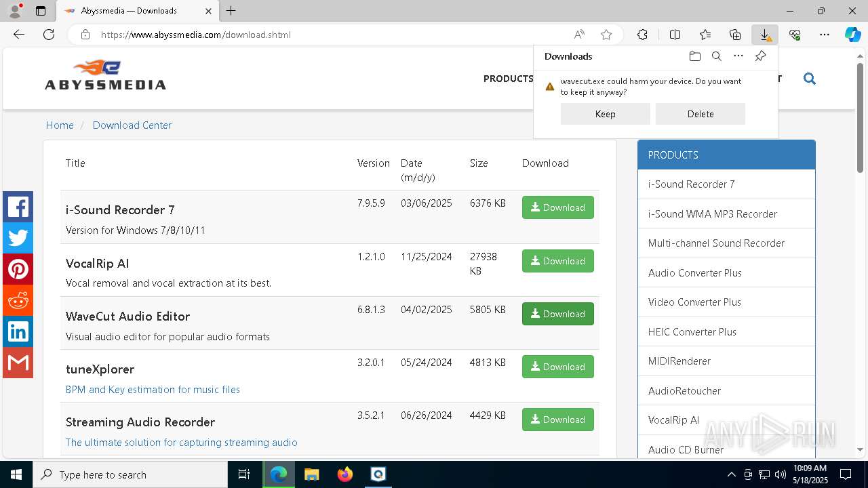
Task: Open browser extensions icon
Action: pos(642,35)
